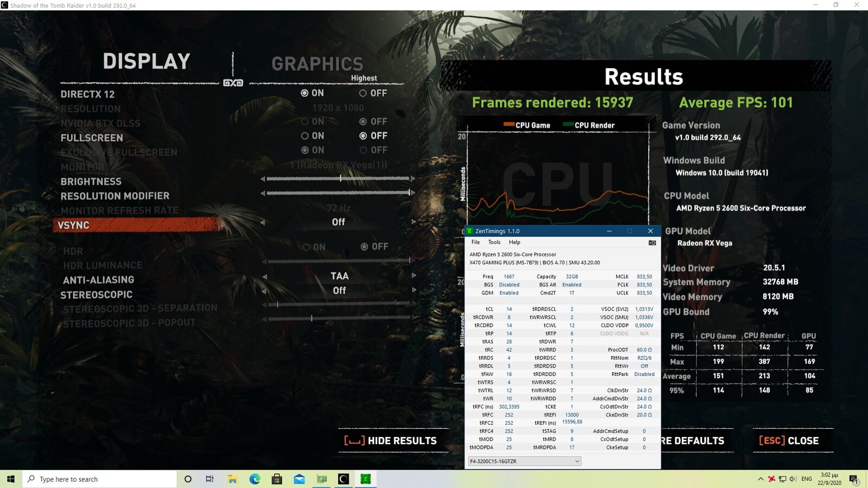Click Stereoscopic right arrow

[413, 290]
